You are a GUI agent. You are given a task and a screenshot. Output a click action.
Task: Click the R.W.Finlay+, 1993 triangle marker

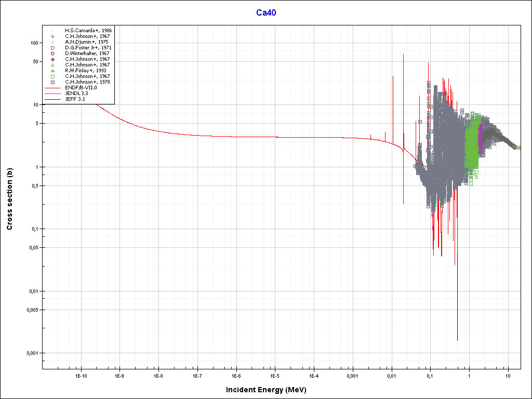(x=52, y=71)
